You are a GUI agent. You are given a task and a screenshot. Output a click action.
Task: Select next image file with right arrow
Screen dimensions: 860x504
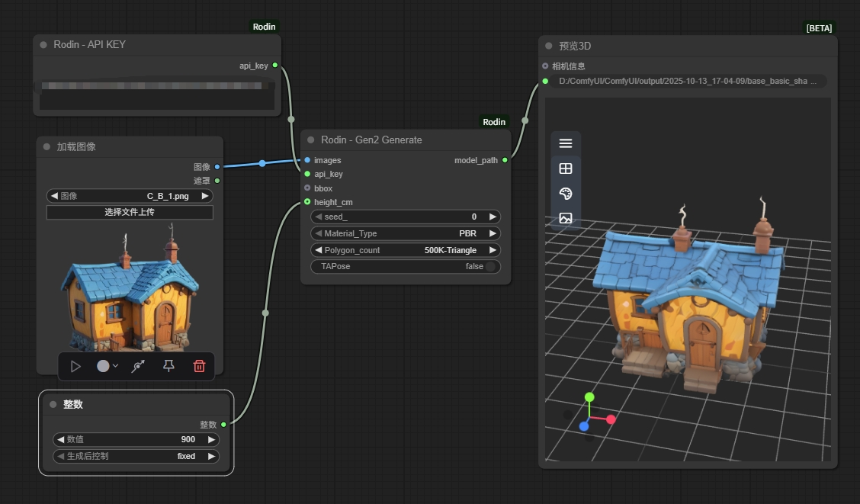pos(204,196)
